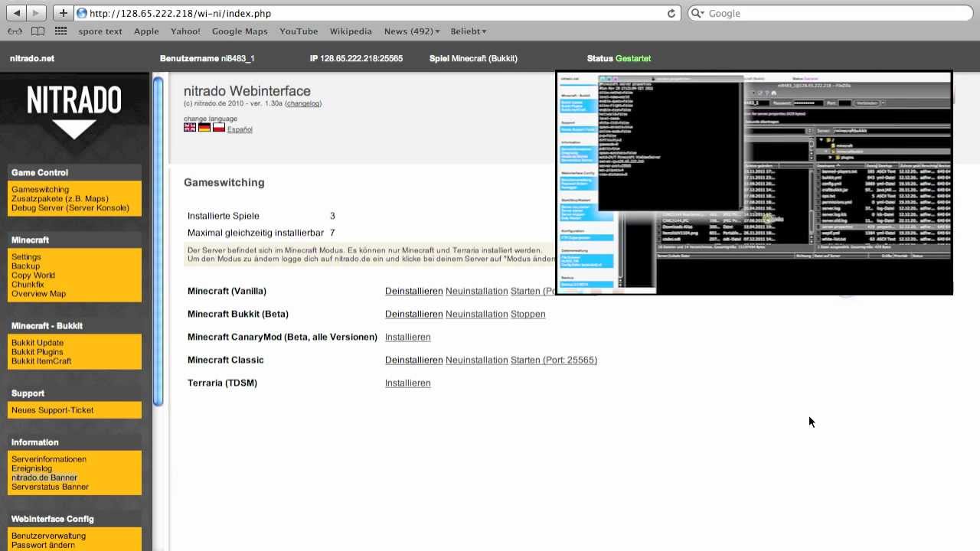The width and height of the screenshot is (980, 551).
Task: Open the changelog link
Action: tap(303, 103)
